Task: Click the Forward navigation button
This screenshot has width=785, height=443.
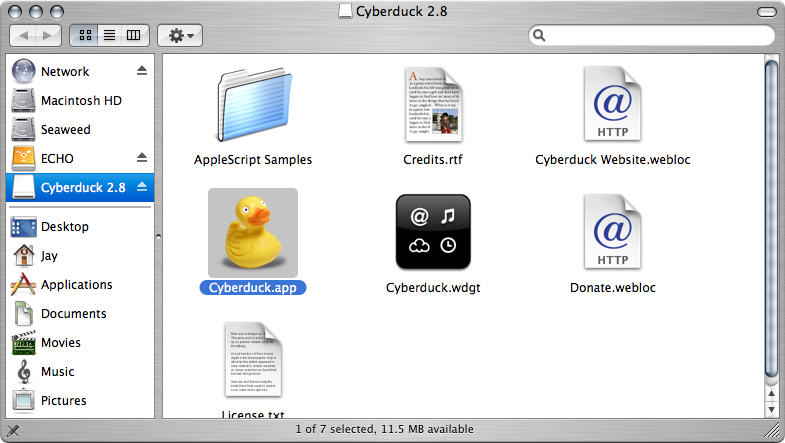Action: [49, 35]
